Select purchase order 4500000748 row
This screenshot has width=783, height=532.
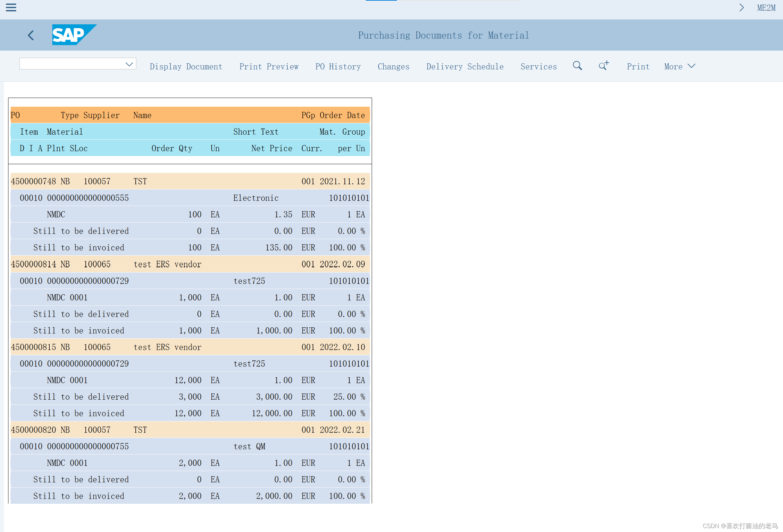[x=33, y=181]
